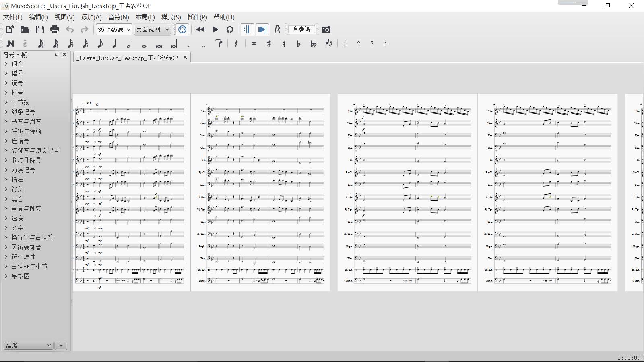Open the 布局(L) menu
Image resolution: width=644 pixels, height=362 pixels.
click(145, 17)
